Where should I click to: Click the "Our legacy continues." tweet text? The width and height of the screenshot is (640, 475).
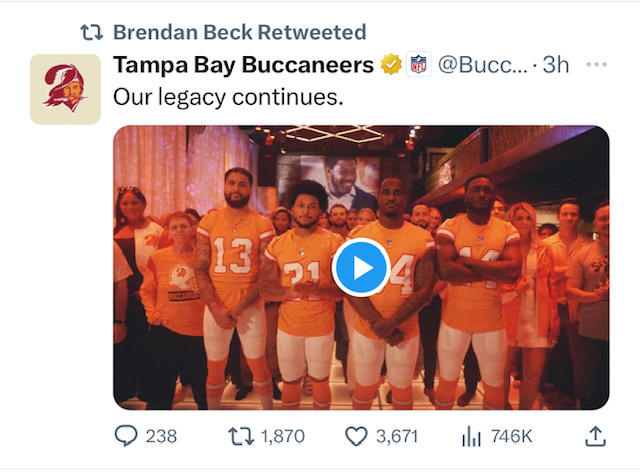tap(228, 97)
